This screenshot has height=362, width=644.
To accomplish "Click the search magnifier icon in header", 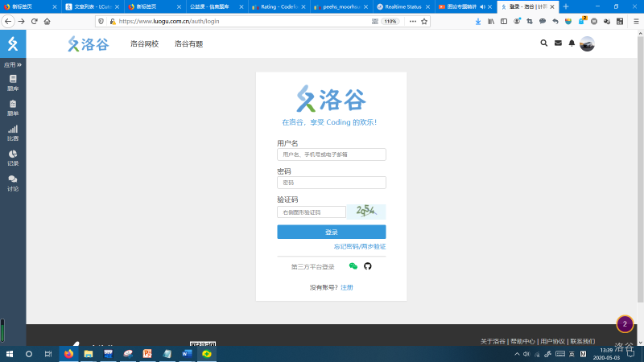I will [543, 43].
